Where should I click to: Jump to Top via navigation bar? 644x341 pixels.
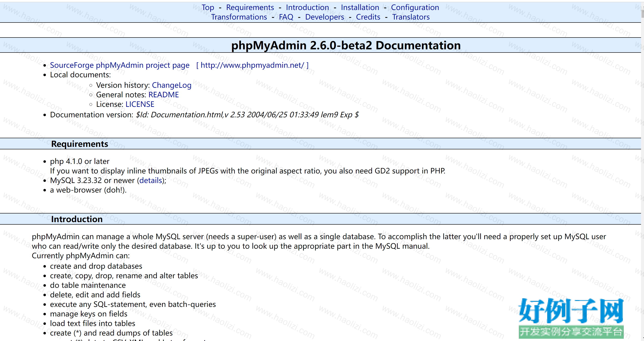(x=208, y=8)
